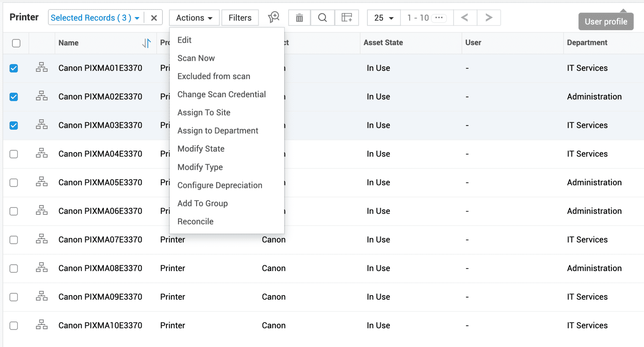Uncheck the Canon PIXMA01E3370 checkbox

(x=14, y=68)
